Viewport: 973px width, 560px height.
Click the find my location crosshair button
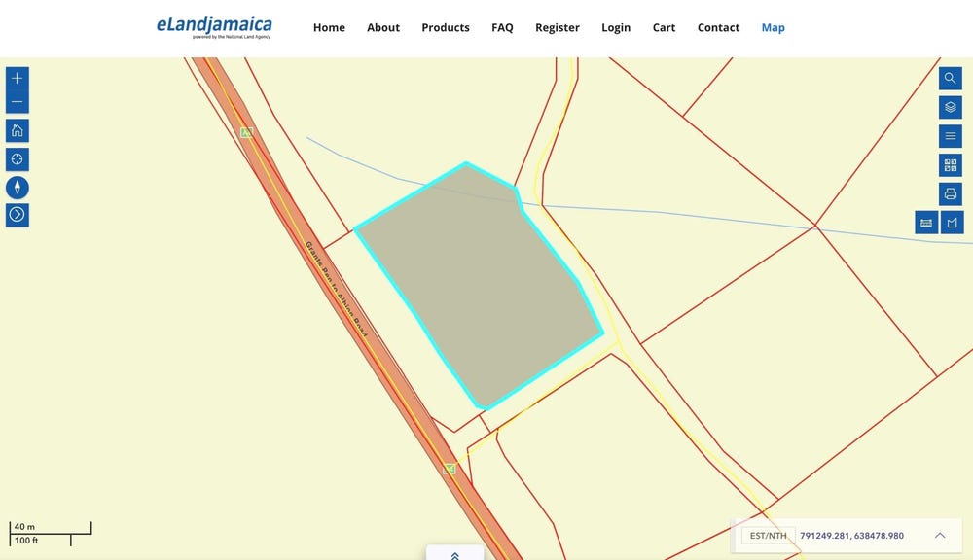[x=18, y=158]
